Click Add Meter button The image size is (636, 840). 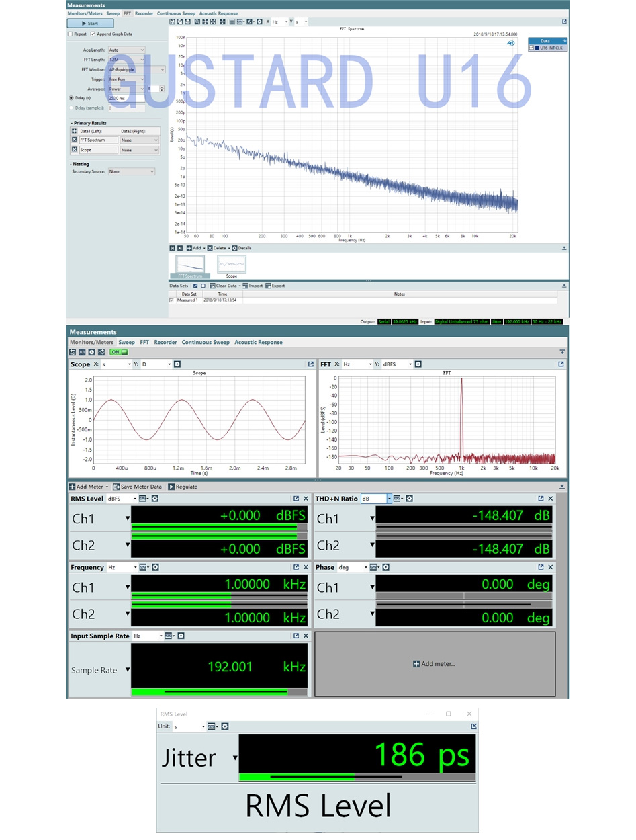coord(87,487)
